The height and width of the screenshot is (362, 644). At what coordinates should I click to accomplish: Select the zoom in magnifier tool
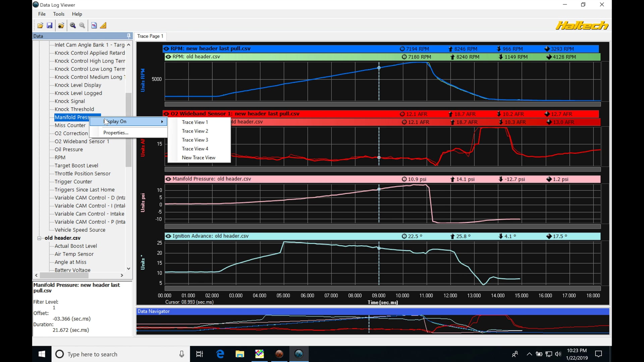[x=72, y=25]
